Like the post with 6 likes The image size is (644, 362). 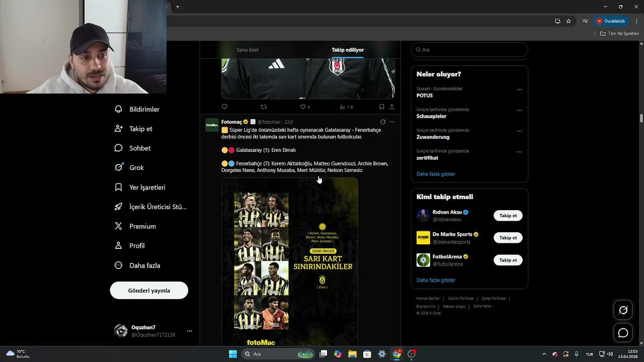tap(305, 107)
